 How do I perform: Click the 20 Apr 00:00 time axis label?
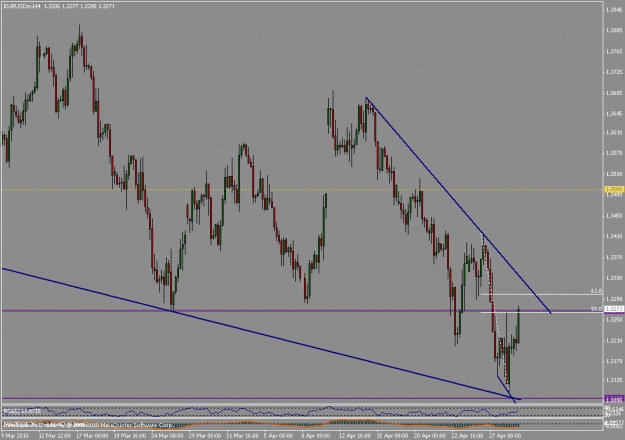[430, 436]
